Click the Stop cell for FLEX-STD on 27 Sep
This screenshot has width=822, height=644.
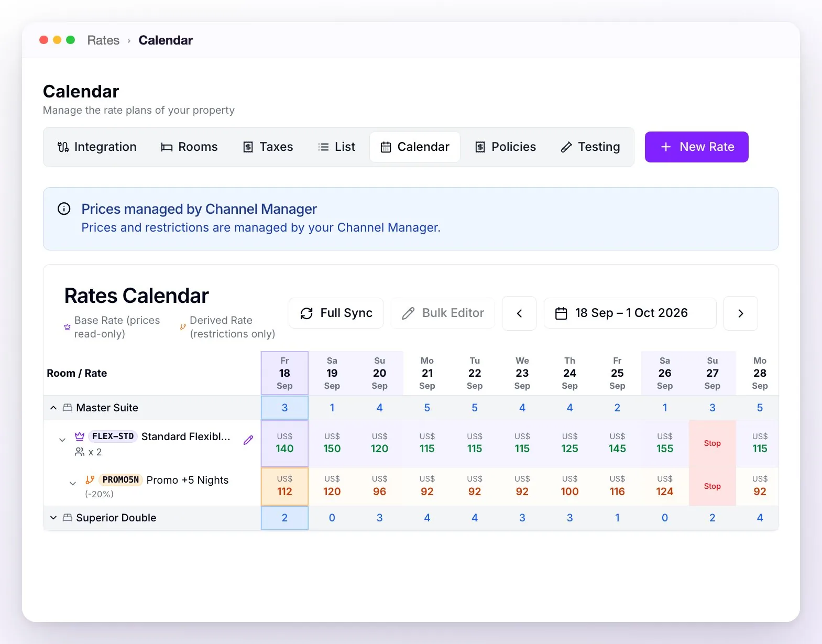click(713, 443)
